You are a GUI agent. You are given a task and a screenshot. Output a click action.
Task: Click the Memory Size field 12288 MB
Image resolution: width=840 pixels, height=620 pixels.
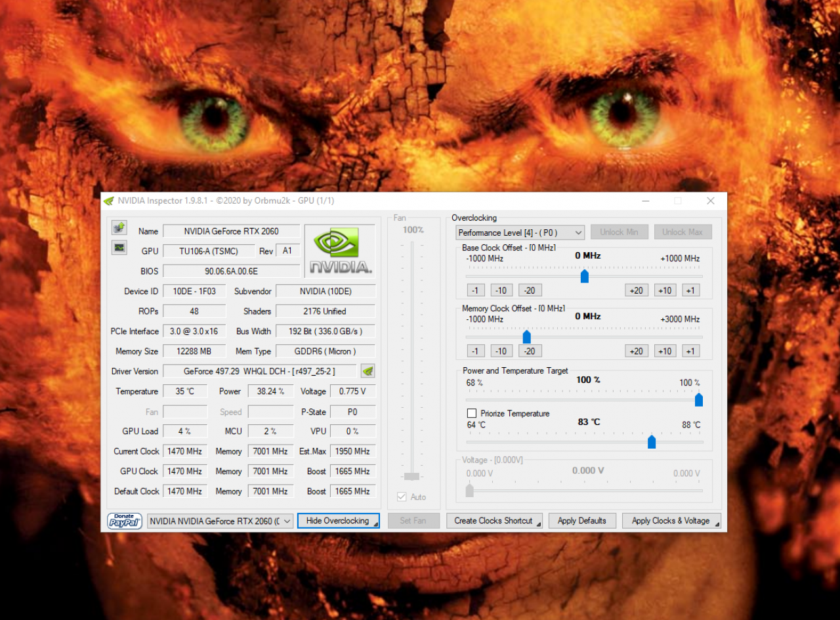coord(194,351)
